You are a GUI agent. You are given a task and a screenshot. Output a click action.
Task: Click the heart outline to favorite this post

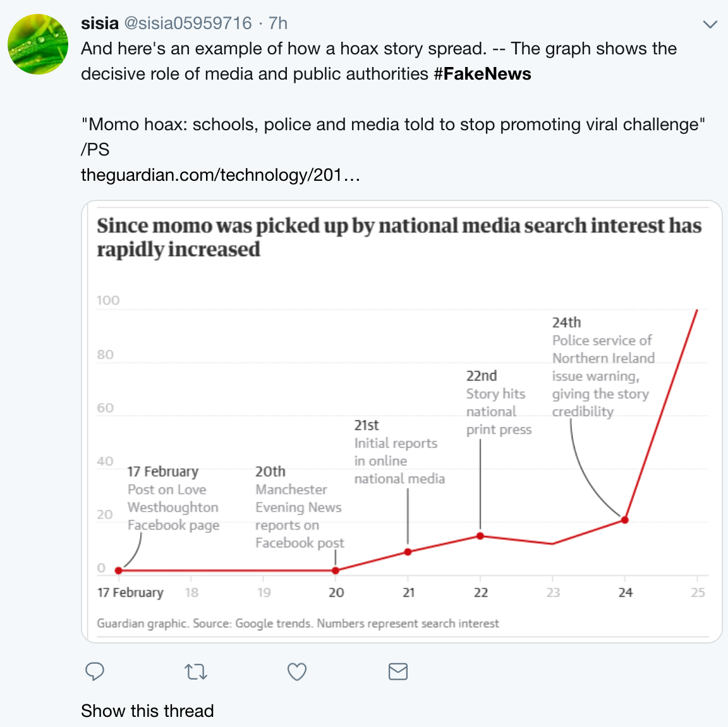pyautogui.click(x=296, y=672)
